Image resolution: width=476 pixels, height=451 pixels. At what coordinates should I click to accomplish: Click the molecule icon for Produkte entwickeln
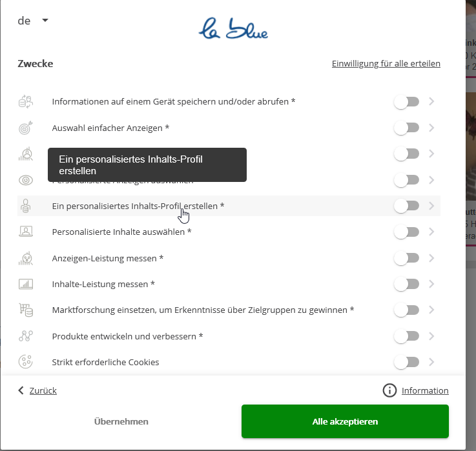coord(25,336)
